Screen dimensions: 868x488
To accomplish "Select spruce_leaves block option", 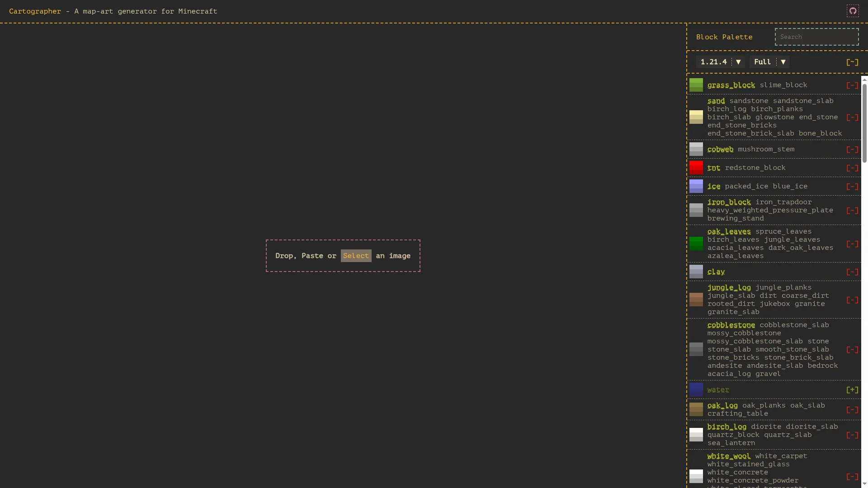I will pos(783,231).
